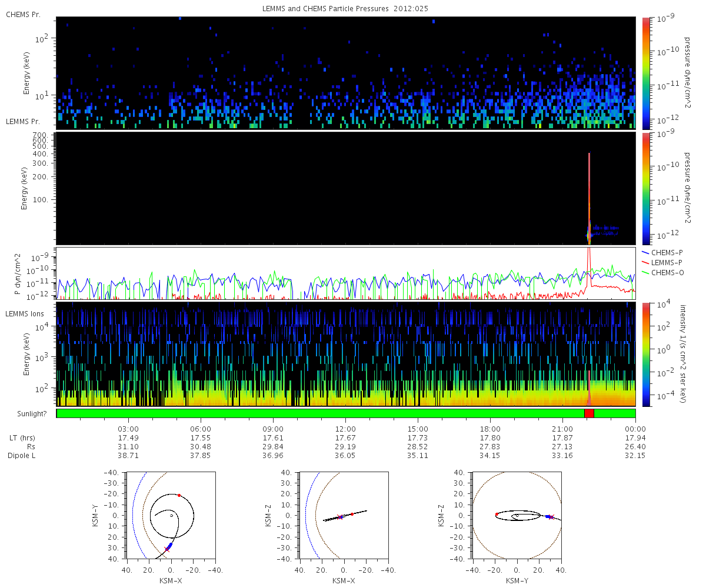Click the bright spike in the LEMMS pressure spectrogram

click(589, 194)
